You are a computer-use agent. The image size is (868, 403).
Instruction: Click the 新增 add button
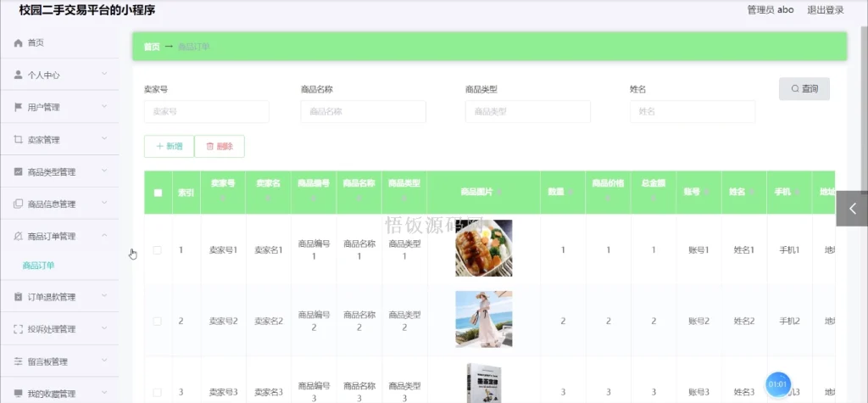(x=169, y=146)
